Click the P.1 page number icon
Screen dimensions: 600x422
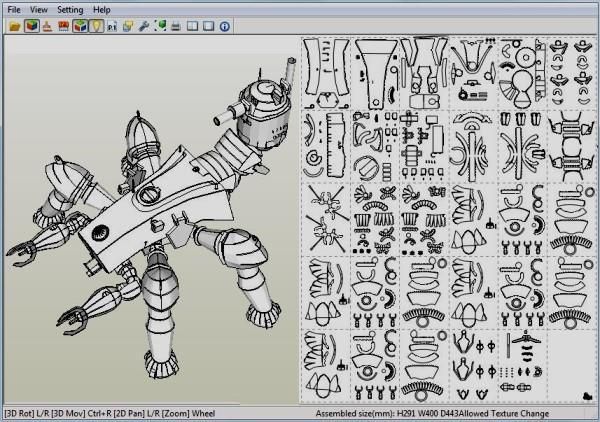click(112, 26)
